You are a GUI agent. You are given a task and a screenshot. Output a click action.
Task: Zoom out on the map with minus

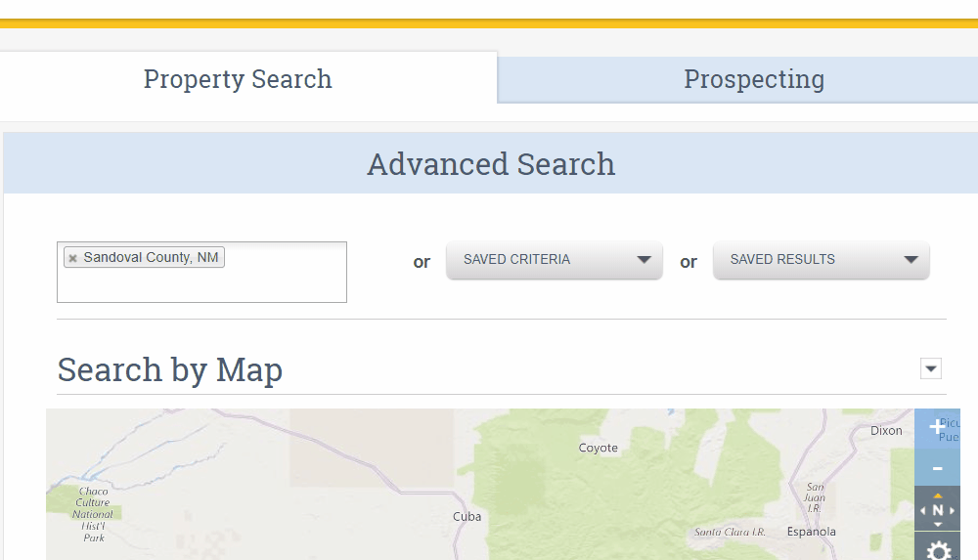click(937, 468)
